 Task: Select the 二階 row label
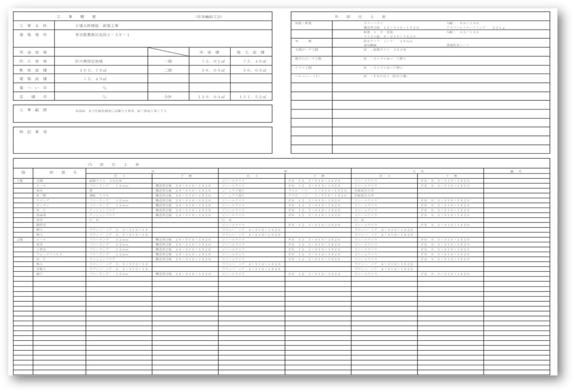coord(169,70)
